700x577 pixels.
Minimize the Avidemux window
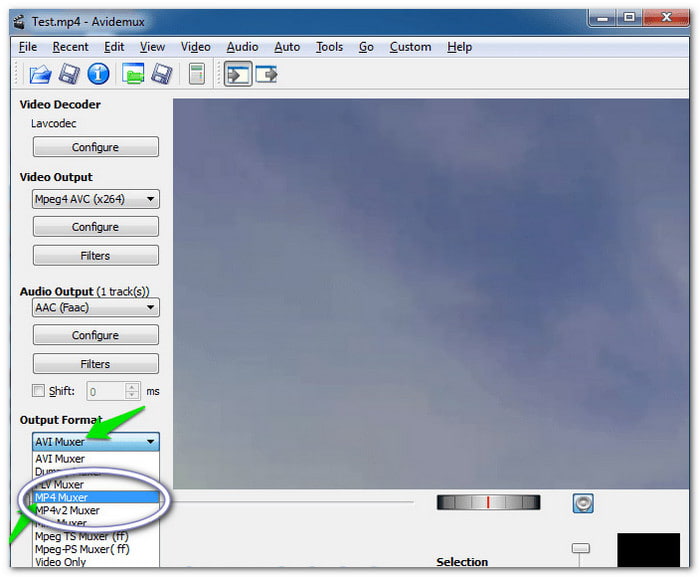(x=603, y=18)
